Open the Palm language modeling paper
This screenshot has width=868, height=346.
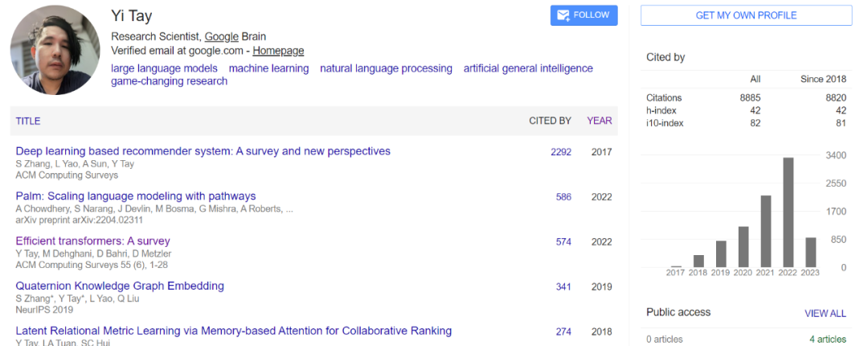[136, 196]
